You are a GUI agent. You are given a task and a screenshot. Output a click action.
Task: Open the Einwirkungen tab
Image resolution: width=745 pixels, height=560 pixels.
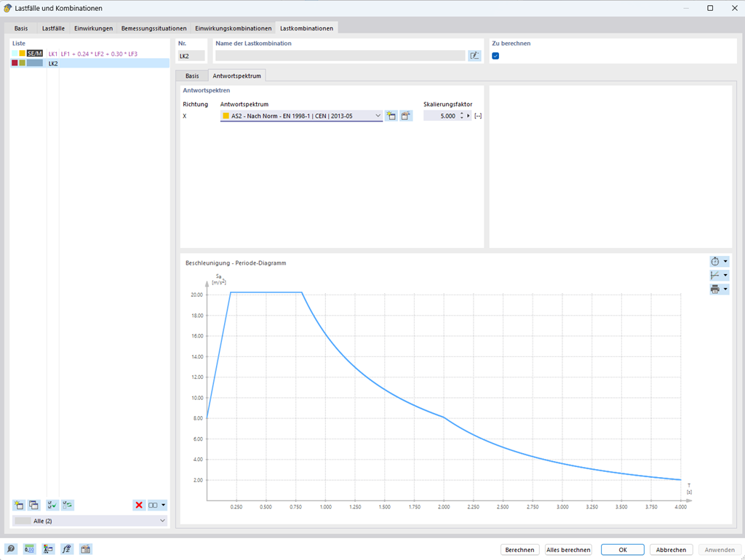point(93,28)
